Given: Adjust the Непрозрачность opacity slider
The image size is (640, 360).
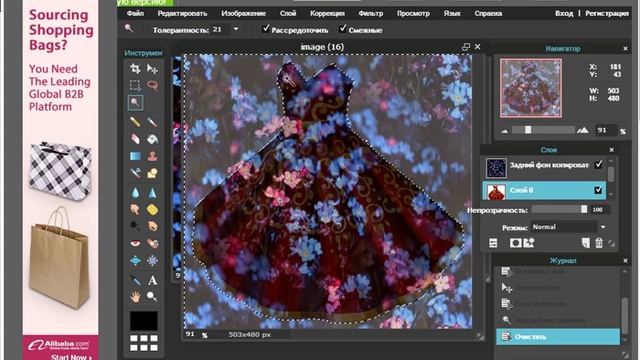Looking at the screenshot, I should point(584,209).
